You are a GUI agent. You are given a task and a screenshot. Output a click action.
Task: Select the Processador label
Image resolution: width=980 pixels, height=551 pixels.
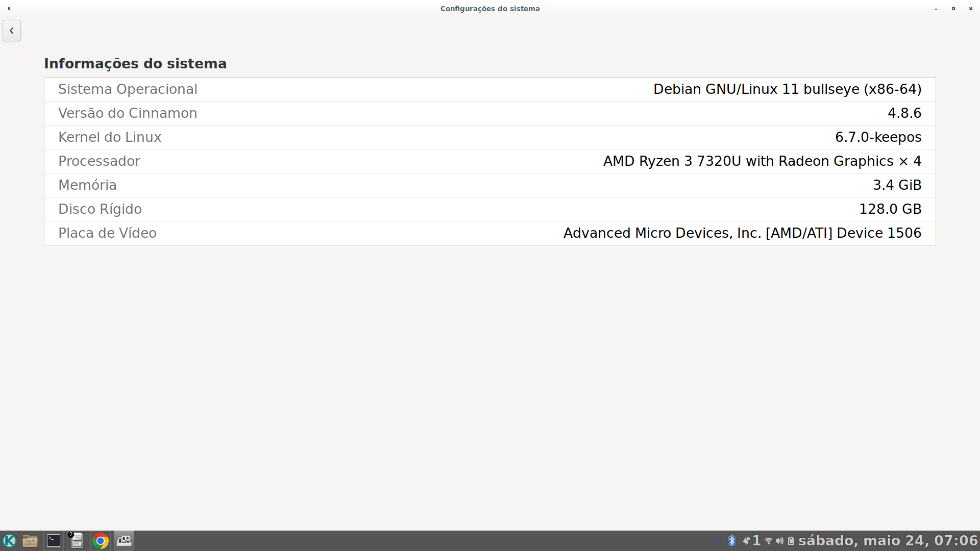[99, 161]
